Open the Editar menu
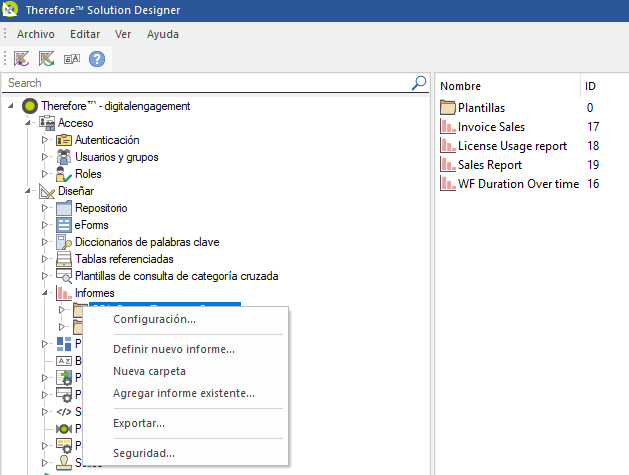Image resolution: width=629 pixels, height=475 pixels. (85, 34)
